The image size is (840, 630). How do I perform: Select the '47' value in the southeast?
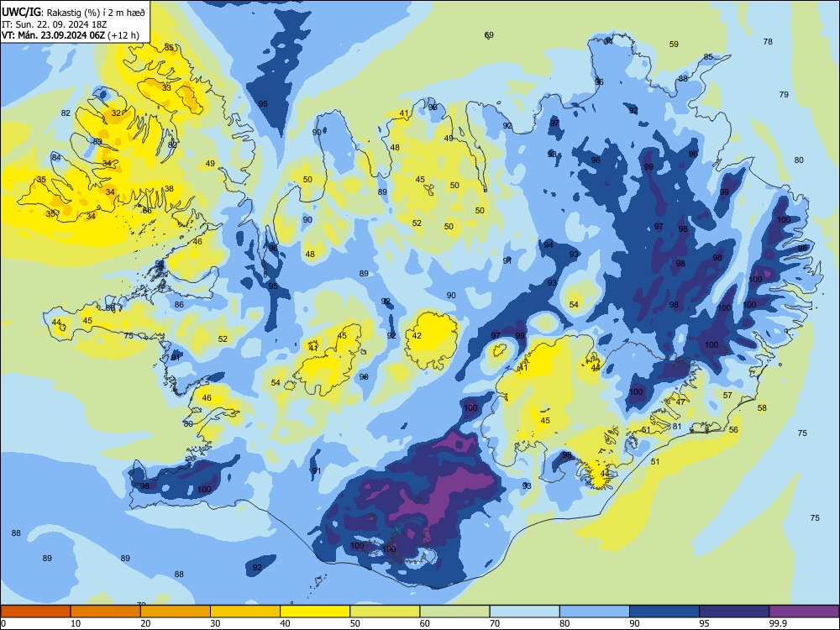tap(680, 402)
